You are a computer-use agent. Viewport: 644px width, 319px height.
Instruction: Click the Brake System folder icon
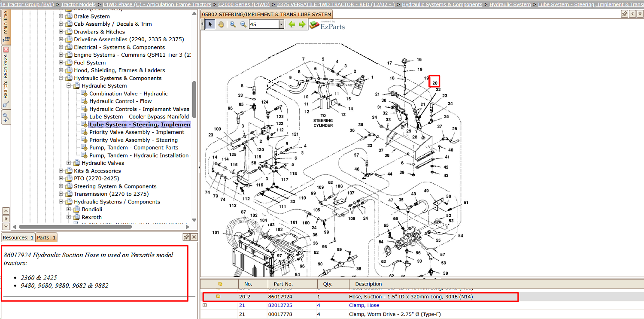click(69, 16)
